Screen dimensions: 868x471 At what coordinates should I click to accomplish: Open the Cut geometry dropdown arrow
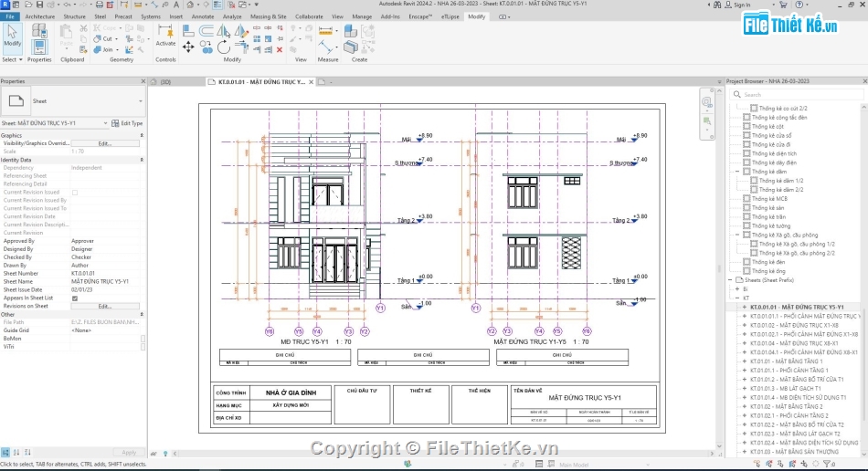[117, 39]
